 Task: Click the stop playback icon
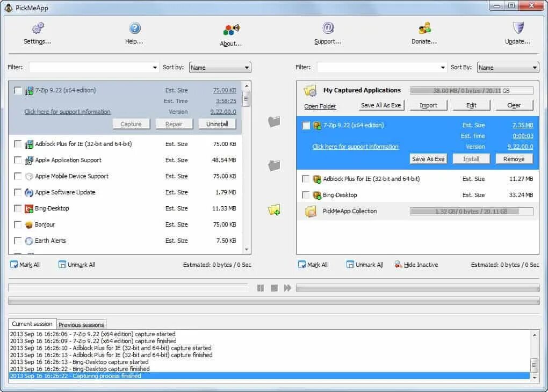coord(274,288)
